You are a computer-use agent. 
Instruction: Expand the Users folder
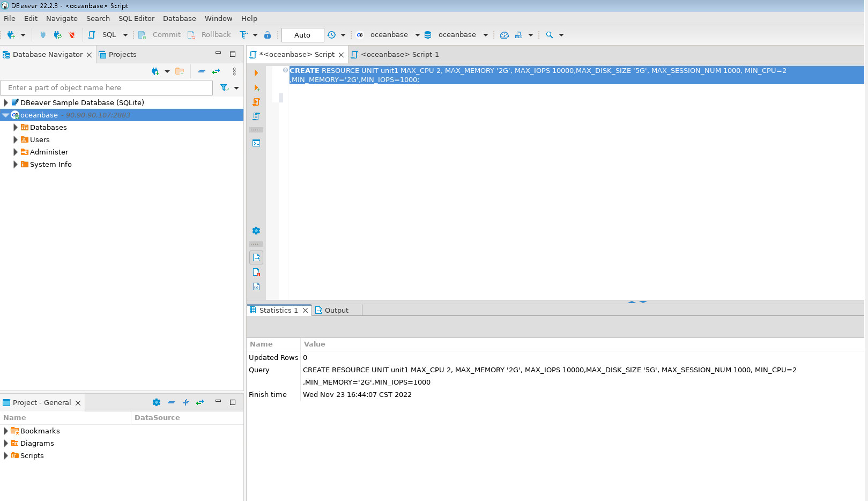pyautogui.click(x=15, y=139)
